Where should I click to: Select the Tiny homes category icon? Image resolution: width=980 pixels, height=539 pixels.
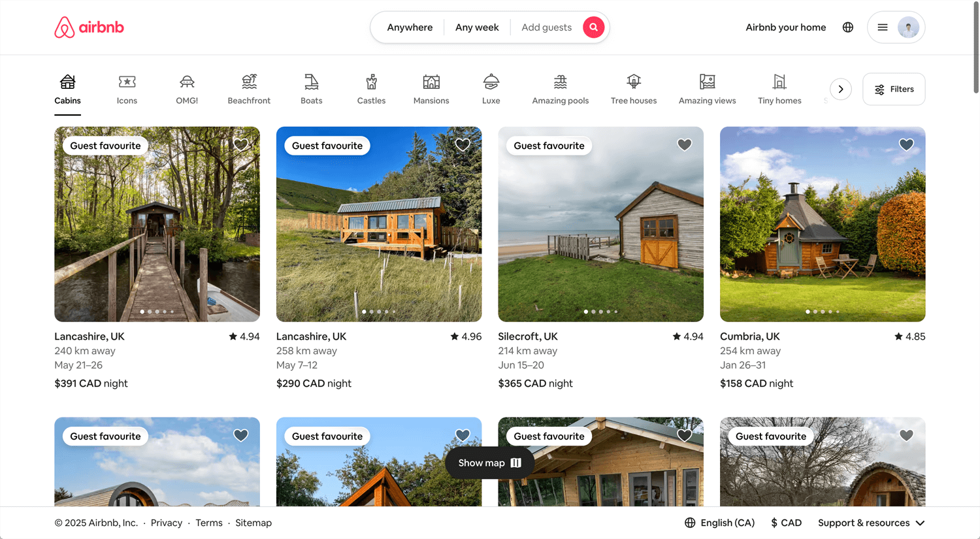(779, 82)
